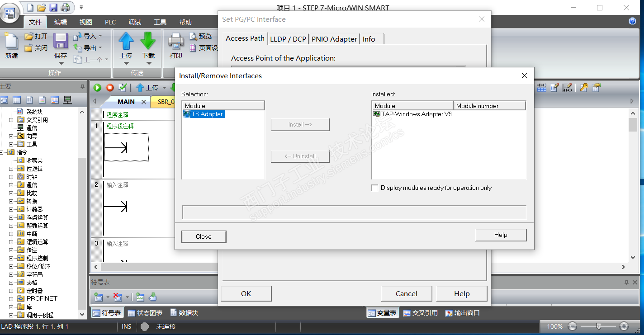
Task: Click Cancel in Set PG/PC Interface
Action: coord(407,294)
